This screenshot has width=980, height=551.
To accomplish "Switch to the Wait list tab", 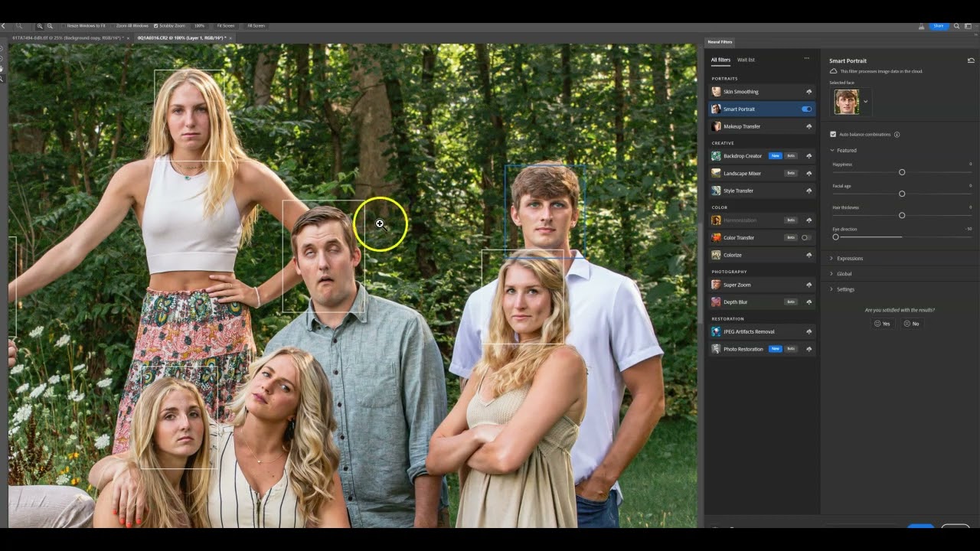I will (x=746, y=60).
